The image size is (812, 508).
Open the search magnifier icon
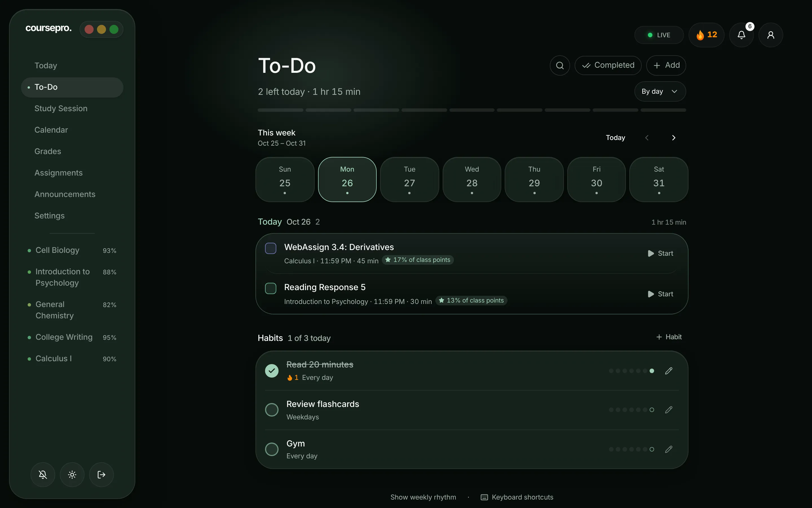[560, 65]
